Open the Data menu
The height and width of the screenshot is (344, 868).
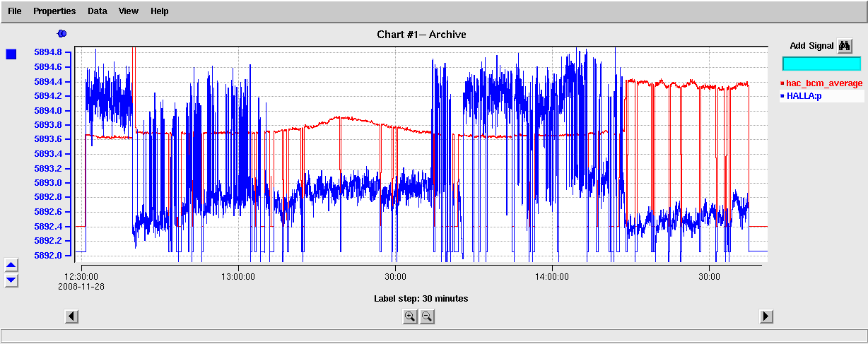point(98,11)
